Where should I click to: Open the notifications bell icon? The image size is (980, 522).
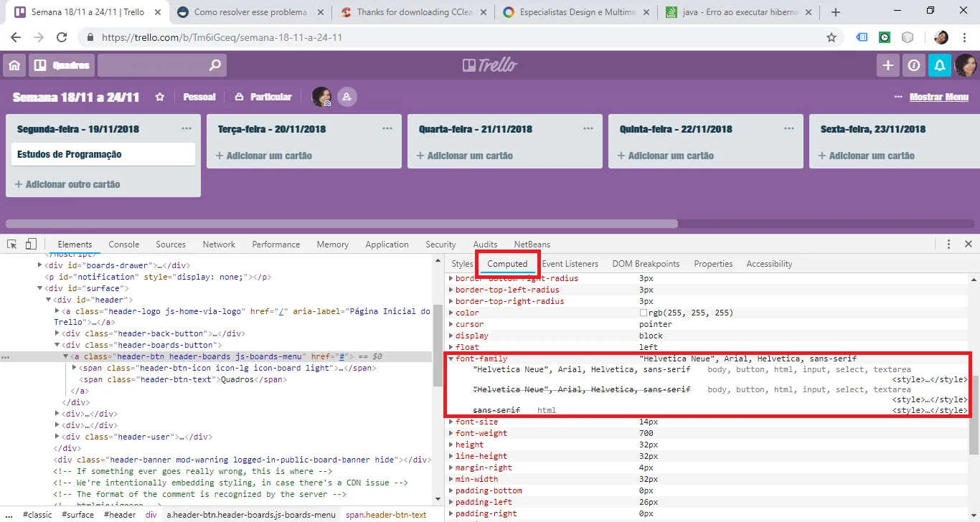coord(939,65)
